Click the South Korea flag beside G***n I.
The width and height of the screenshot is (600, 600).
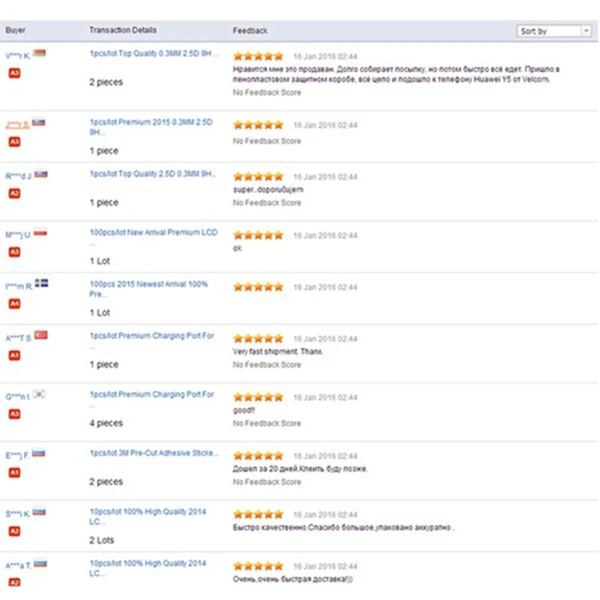(39, 395)
